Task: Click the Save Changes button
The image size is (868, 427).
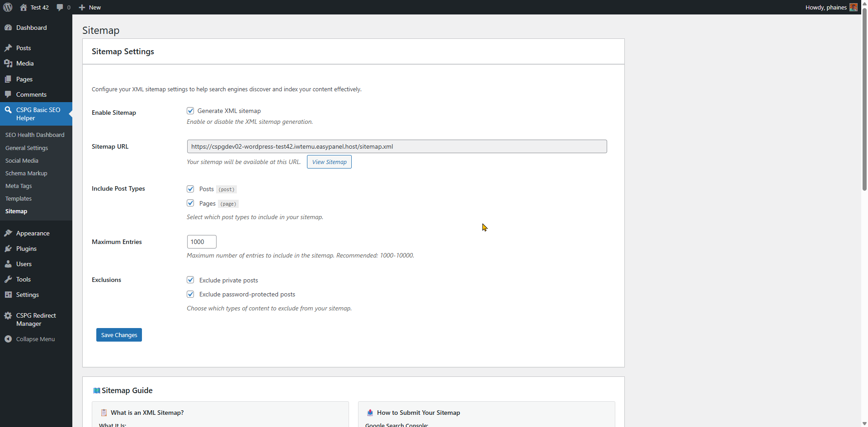Action: (x=118, y=334)
